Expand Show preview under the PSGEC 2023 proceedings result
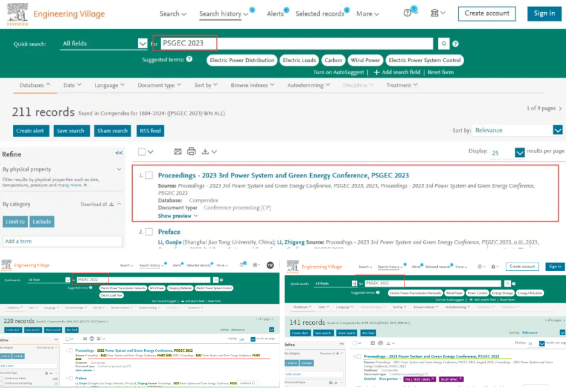Screen dimensions: 566x392 pyautogui.click(x=178, y=216)
